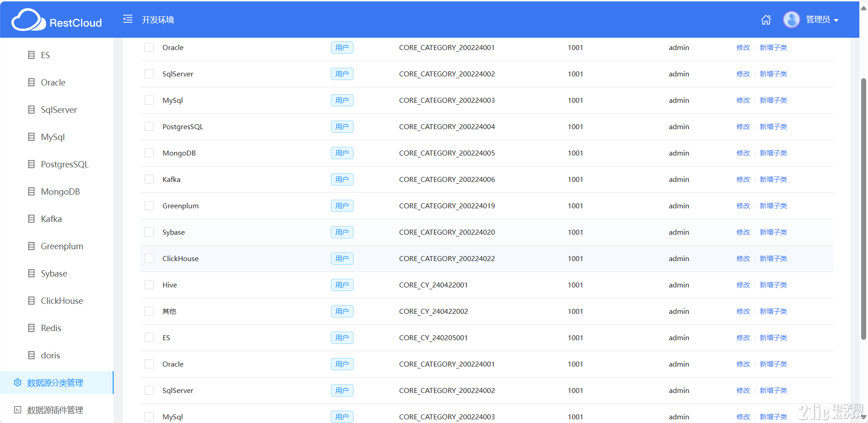Image resolution: width=868 pixels, height=423 pixels.
Task: Click the terminal icon of 数据源插件管理
Action: 18,410
